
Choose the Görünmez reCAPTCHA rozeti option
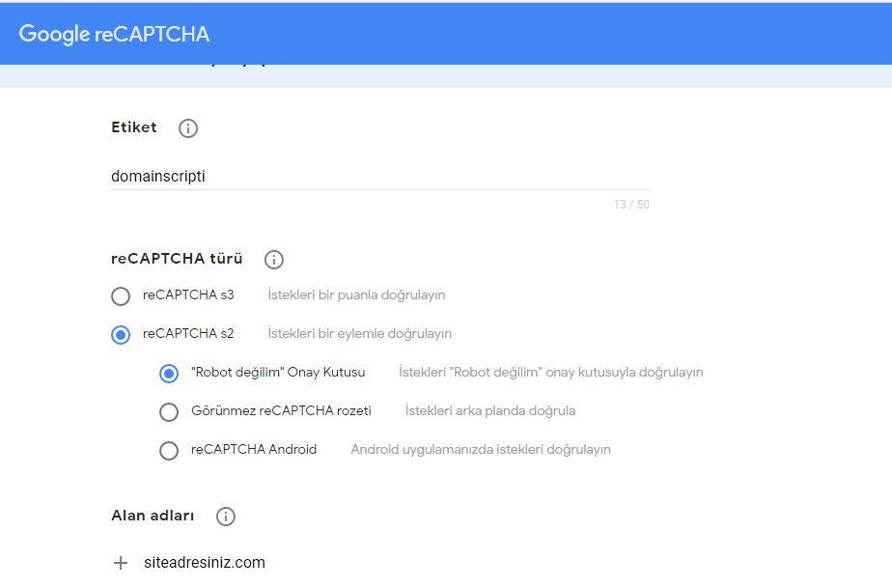click(168, 412)
